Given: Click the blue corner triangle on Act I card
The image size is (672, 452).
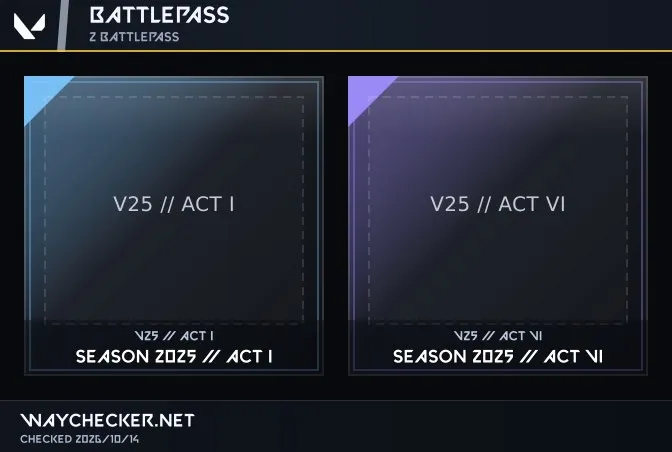Looking at the screenshot, I should coord(41,93).
